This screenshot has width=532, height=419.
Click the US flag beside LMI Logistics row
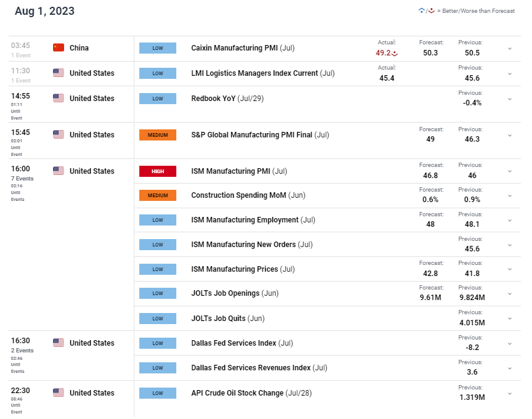pyautogui.click(x=59, y=73)
